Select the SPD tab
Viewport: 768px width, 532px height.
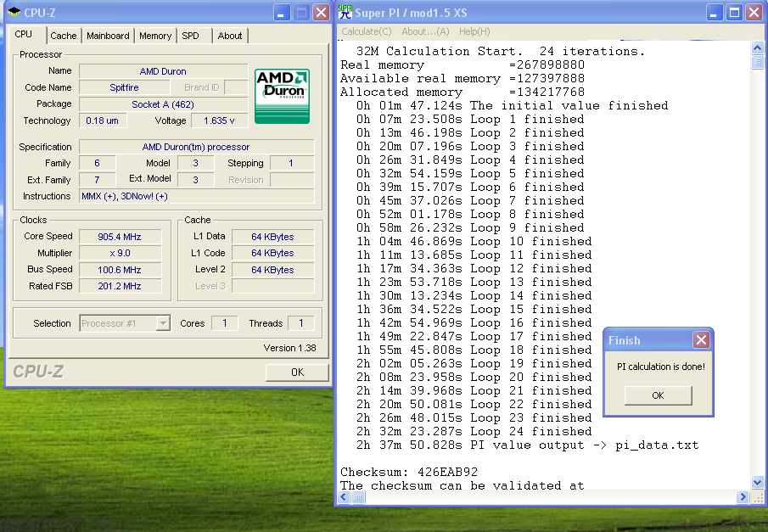point(191,36)
